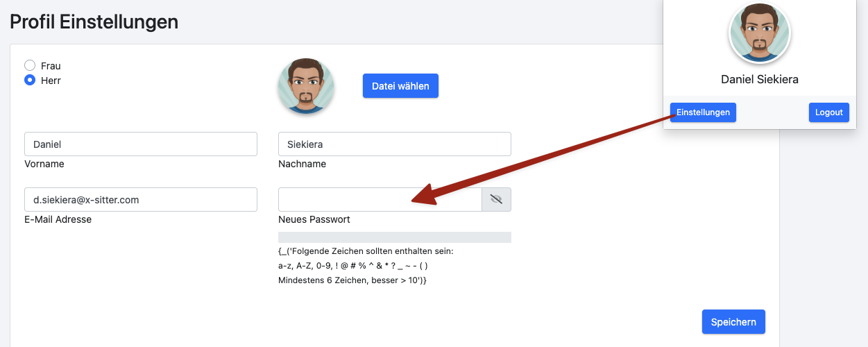Focus the Vorname field containing Daniel
This screenshot has width=868, height=347.
tap(141, 144)
